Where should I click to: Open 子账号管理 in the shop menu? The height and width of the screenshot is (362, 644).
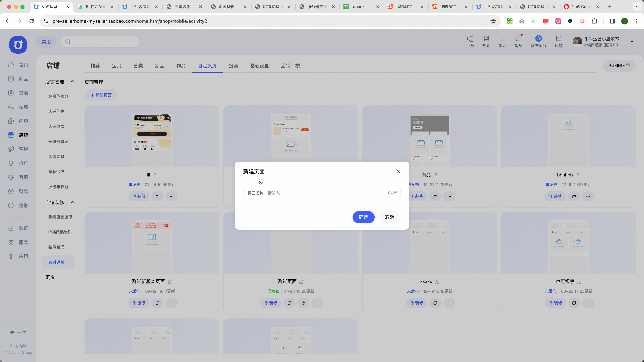[x=58, y=141]
